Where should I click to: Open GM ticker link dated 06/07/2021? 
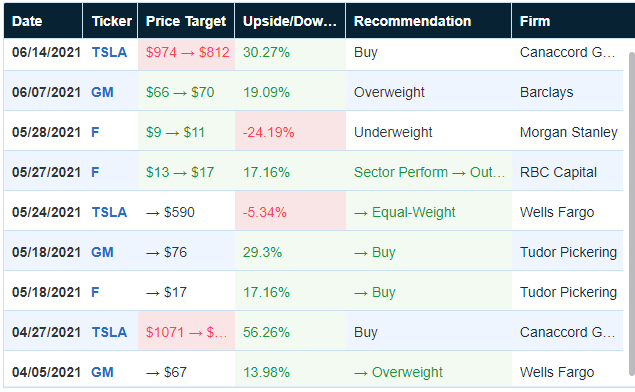coord(102,92)
